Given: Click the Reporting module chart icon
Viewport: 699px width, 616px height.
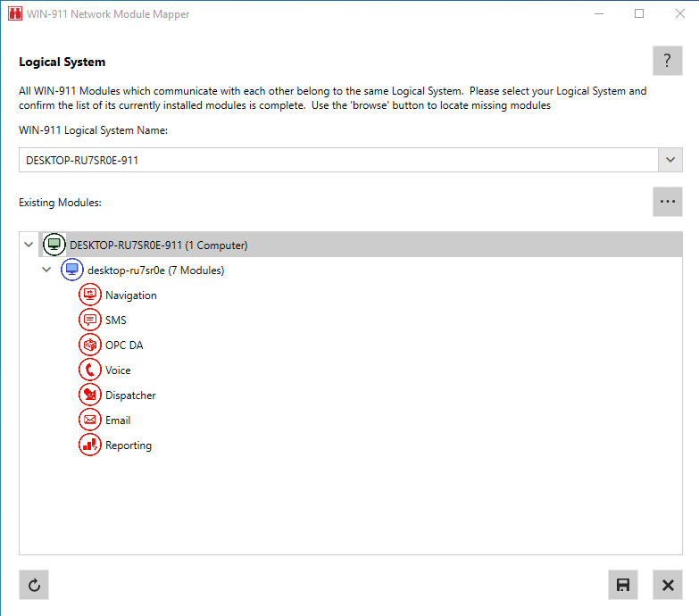Looking at the screenshot, I should click(x=90, y=445).
